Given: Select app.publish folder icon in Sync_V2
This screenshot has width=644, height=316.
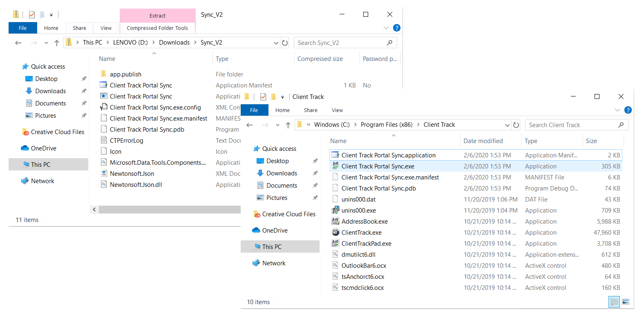Looking at the screenshot, I should (104, 74).
